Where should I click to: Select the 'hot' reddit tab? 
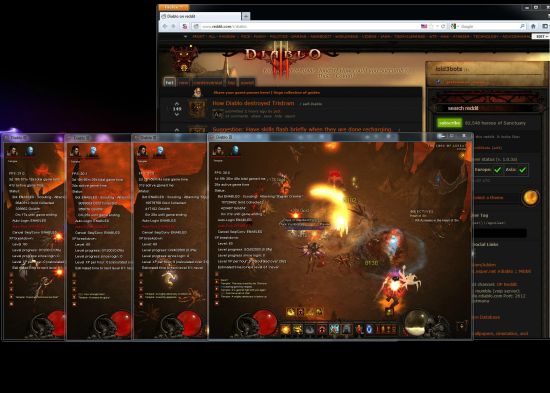[170, 82]
